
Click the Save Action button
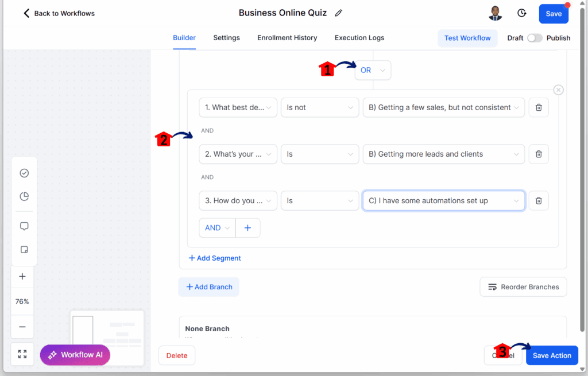click(x=552, y=355)
